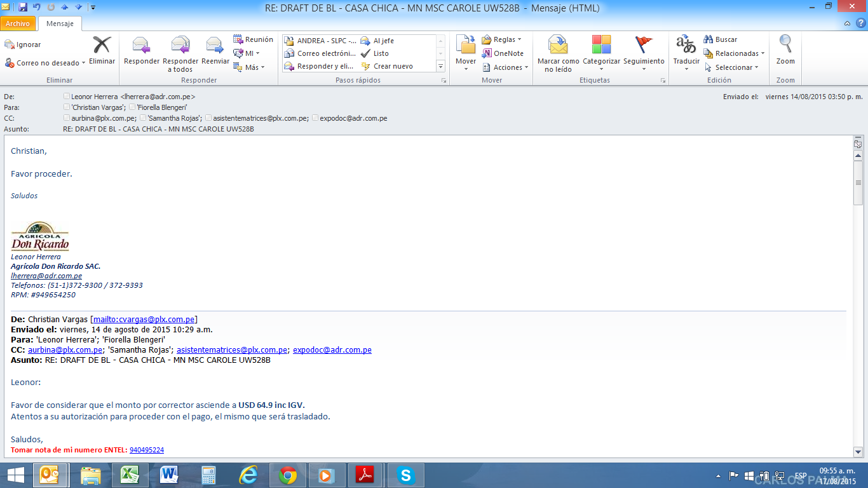Expand the Correo no deseado dropdown
Viewport: 868px width, 488px height.
(x=84, y=64)
